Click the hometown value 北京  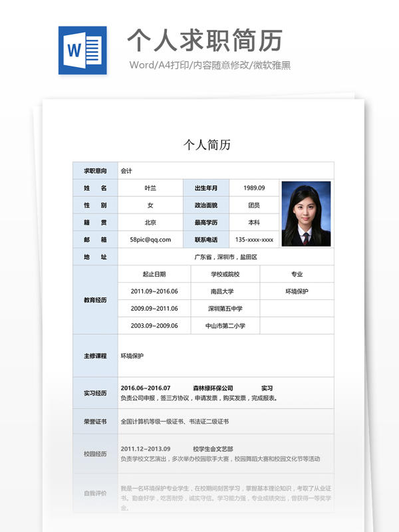[x=150, y=223]
